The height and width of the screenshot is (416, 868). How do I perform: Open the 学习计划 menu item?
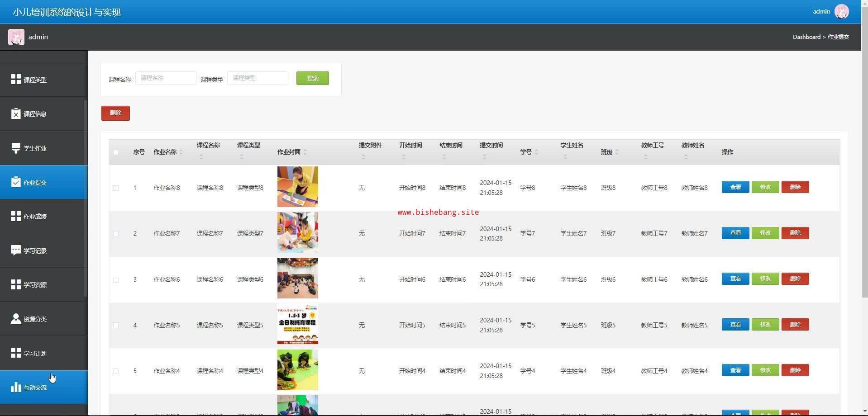(35, 353)
